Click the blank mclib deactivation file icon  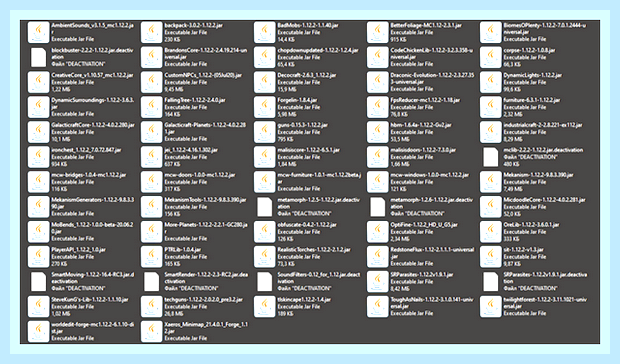click(491, 157)
